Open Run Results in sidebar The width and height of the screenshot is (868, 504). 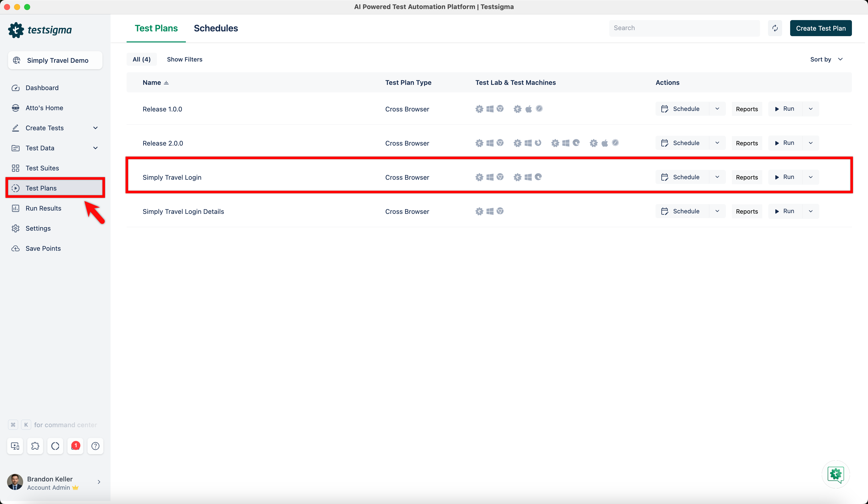coord(43,208)
